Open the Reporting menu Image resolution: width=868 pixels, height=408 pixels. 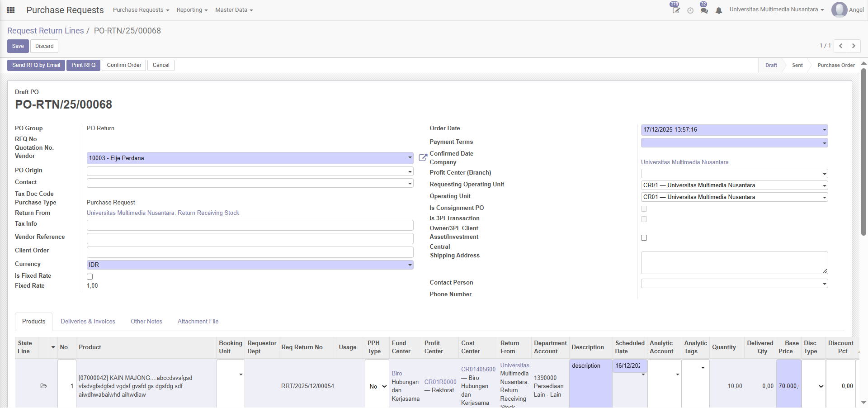[x=192, y=10]
